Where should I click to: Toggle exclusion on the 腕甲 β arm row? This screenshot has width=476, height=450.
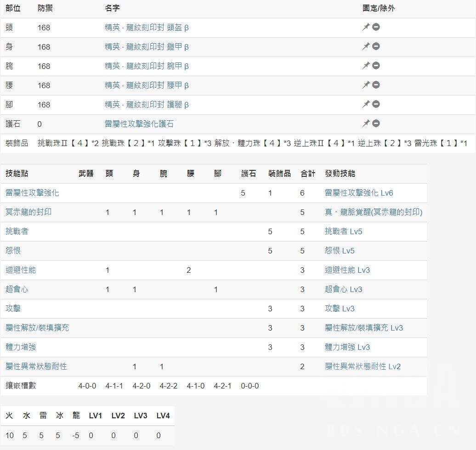coord(376,66)
